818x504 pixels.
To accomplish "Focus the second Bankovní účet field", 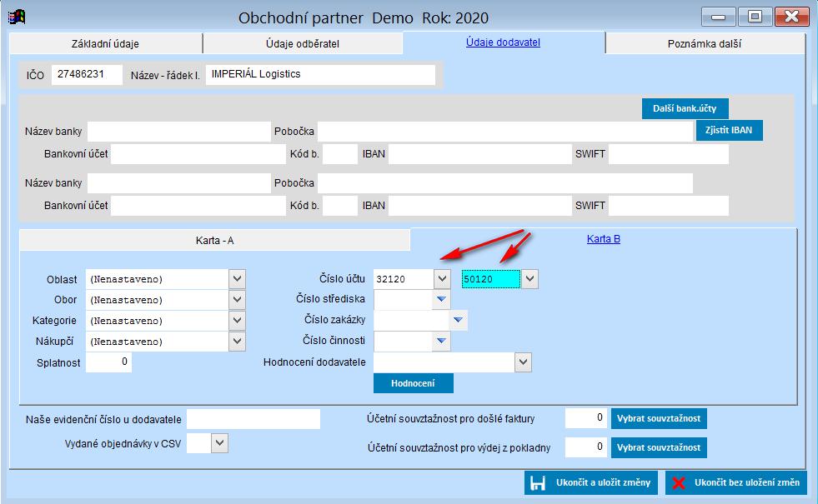I will coord(198,206).
